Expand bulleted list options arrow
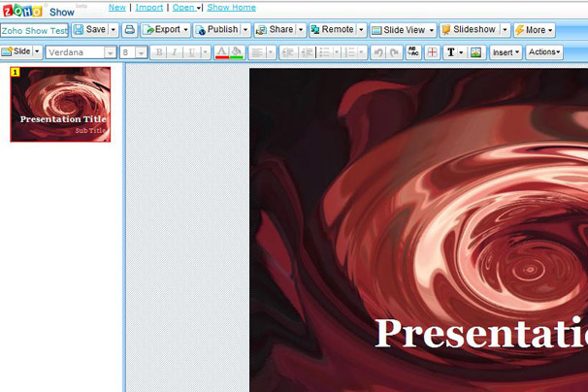This screenshot has width=588, height=392. pos(337,52)
